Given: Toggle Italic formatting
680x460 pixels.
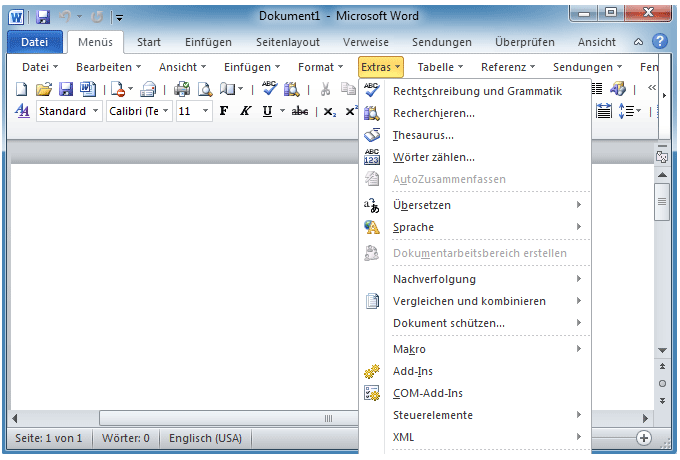Looking at the screenshot, I should [x=245, y=111].
